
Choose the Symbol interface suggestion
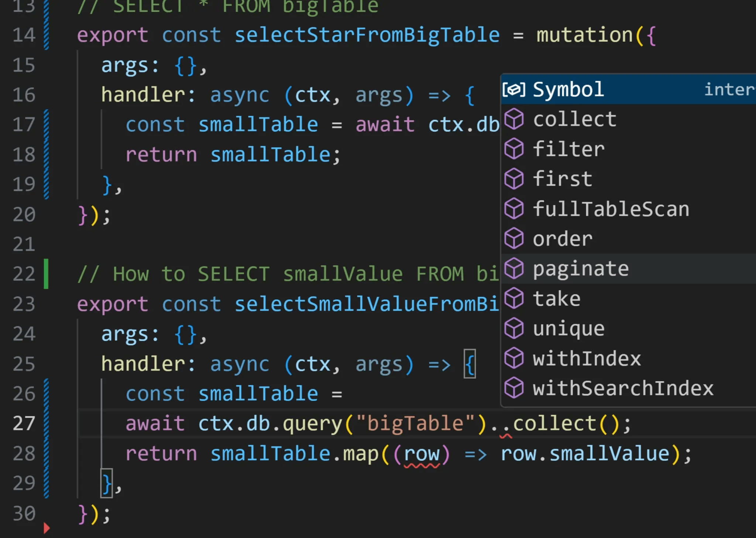(568, 89)
